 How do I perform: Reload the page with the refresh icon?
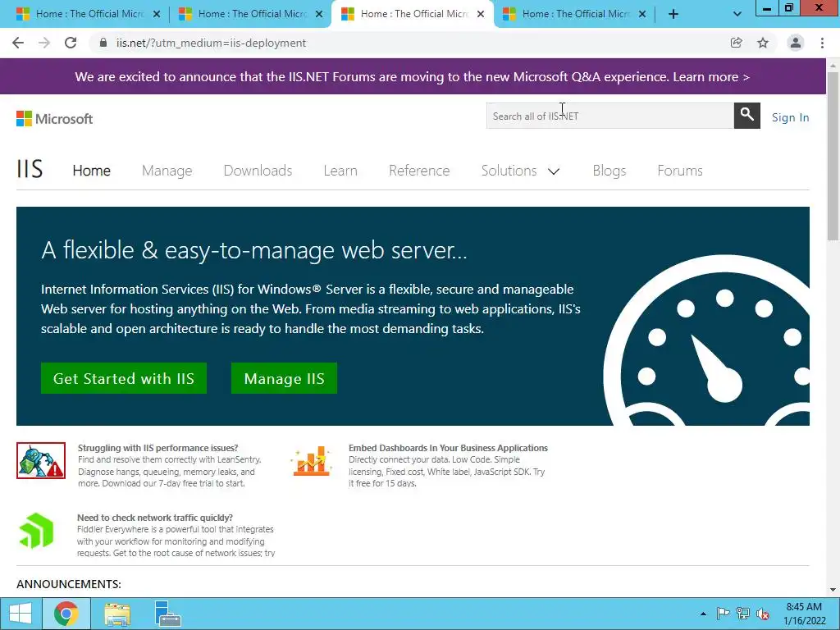(x=71, y=43)
